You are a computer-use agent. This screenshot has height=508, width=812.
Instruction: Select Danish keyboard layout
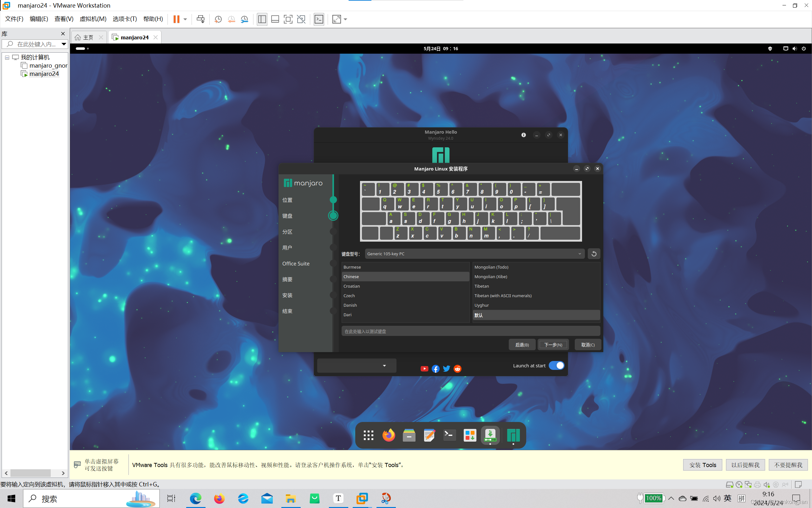(405, 305)
